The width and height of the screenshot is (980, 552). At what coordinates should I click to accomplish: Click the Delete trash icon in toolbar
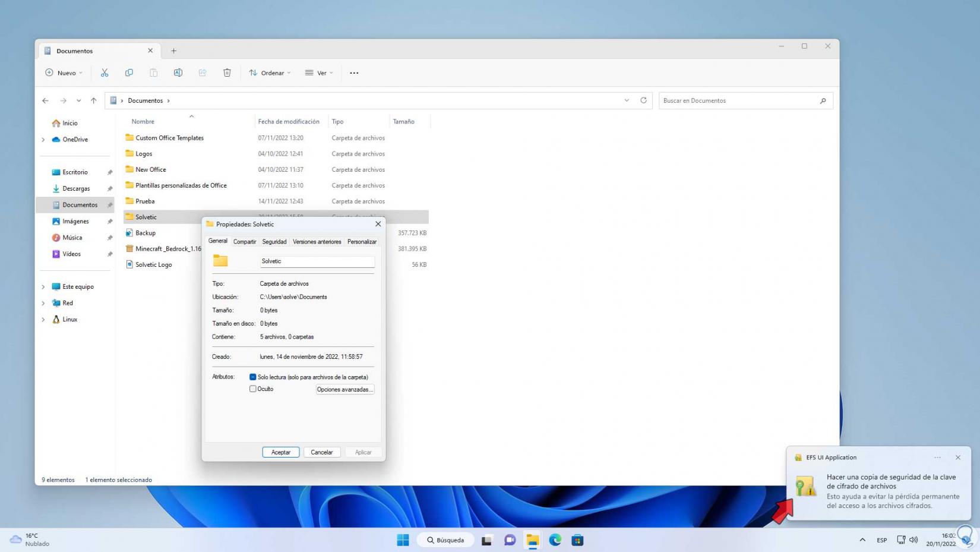pos(227,72)
